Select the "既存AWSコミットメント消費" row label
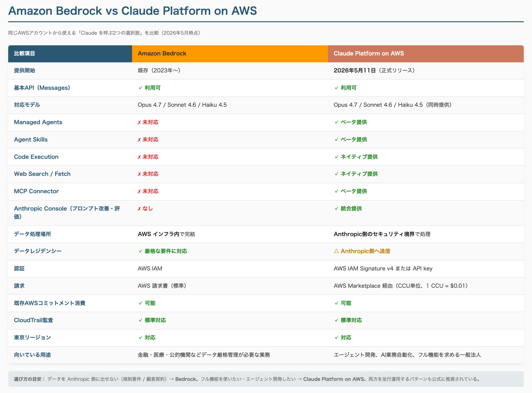The width and height of the screenshot is (532, 393). click(49, 303)
